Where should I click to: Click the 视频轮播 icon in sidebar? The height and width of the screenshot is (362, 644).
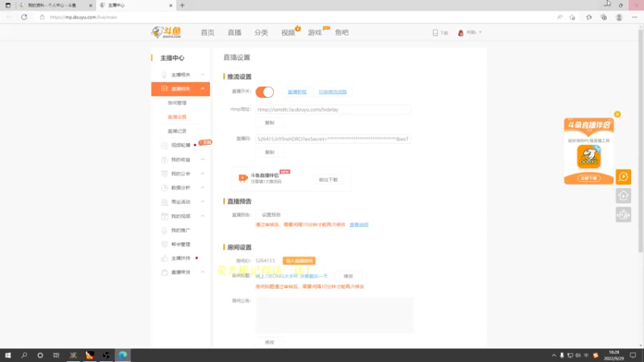(x=164, y=146)
